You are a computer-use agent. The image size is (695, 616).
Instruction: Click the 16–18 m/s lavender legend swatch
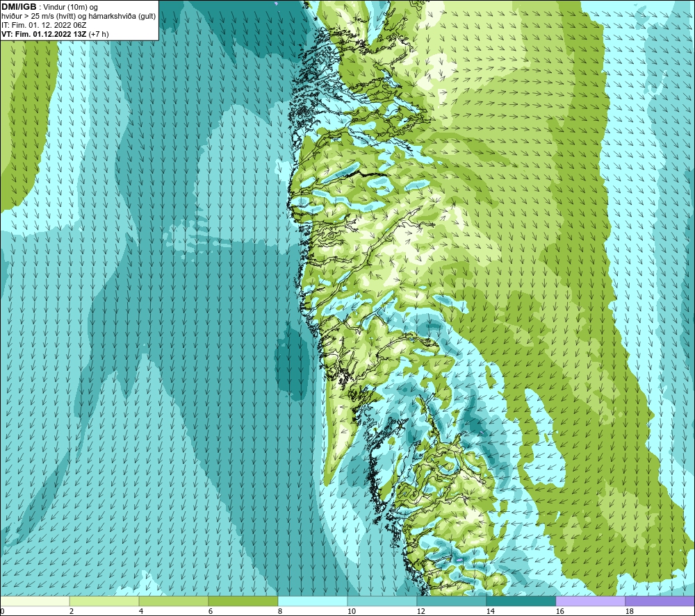pyautogui.click(x=590, y=601)
